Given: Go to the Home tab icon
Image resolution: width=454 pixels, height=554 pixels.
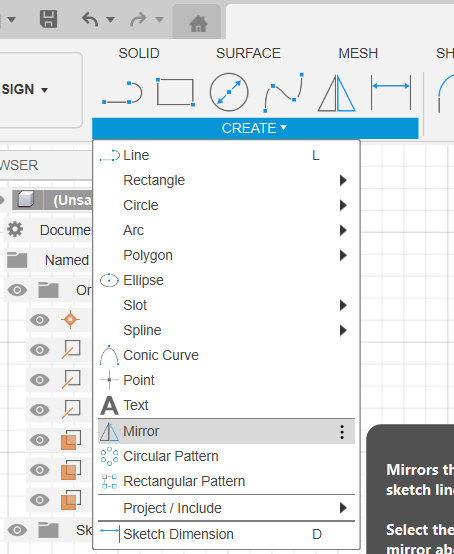Looking at the screenshot, I should [198, 24].
